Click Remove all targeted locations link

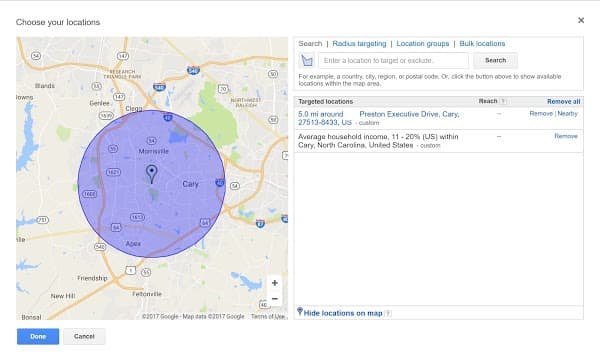(x=564, y=101)
